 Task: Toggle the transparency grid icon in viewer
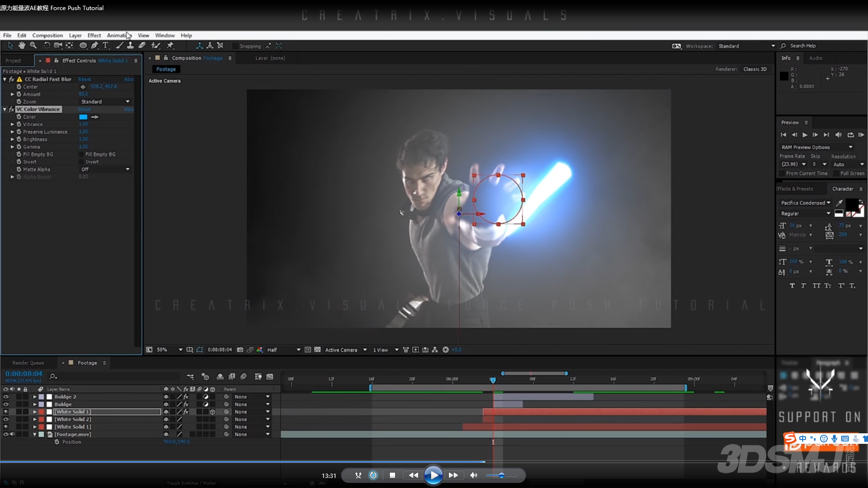317,350
